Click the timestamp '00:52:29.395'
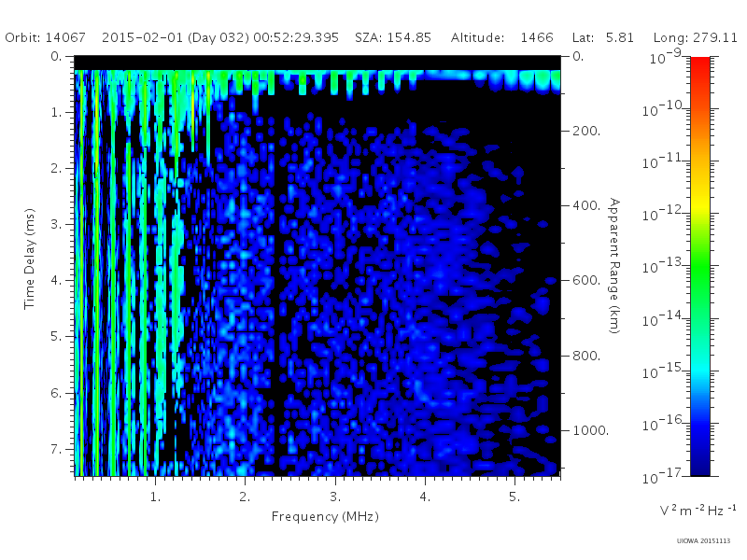 (296, 37)
